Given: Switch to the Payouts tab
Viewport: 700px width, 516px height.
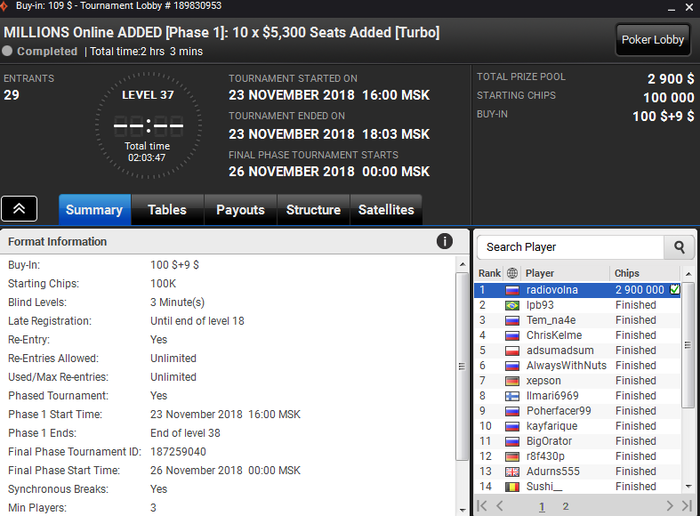Looking at the screenshot, I should click(x=240, y=210).
